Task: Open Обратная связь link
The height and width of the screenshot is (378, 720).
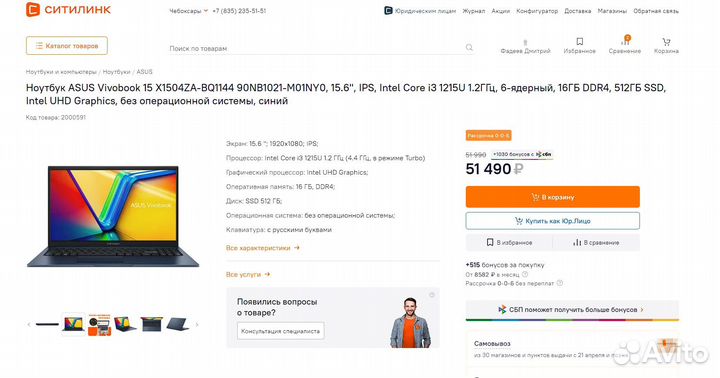Action: pos(656,11)
